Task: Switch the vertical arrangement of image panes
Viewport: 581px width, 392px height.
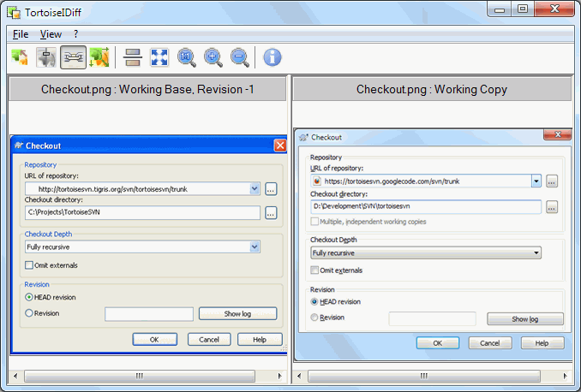Action: click(133, 57)
